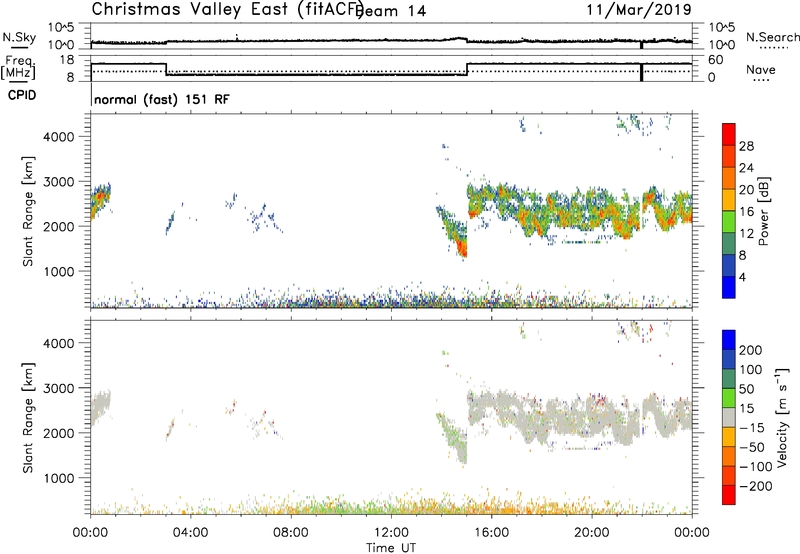Click the '16' label on Power colorbar
The width and height of the screenshot is (800, 554).
click(746, 212)
